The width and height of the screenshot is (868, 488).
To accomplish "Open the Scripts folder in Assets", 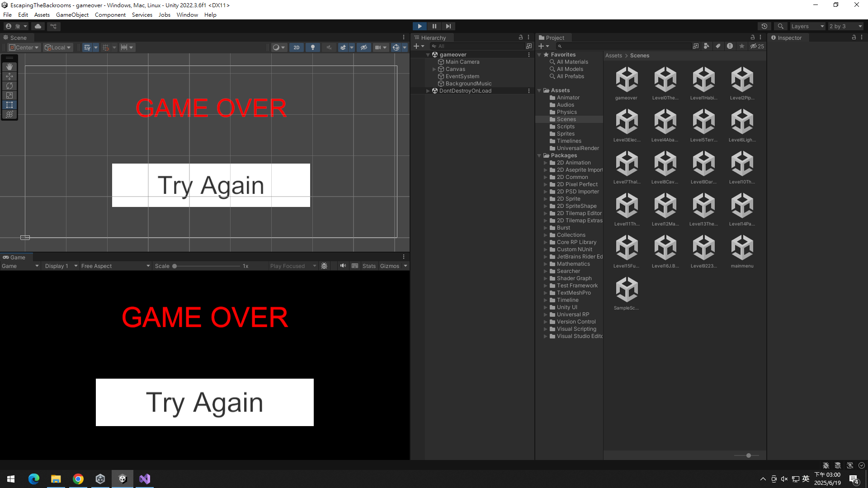I will coord(566,127).
